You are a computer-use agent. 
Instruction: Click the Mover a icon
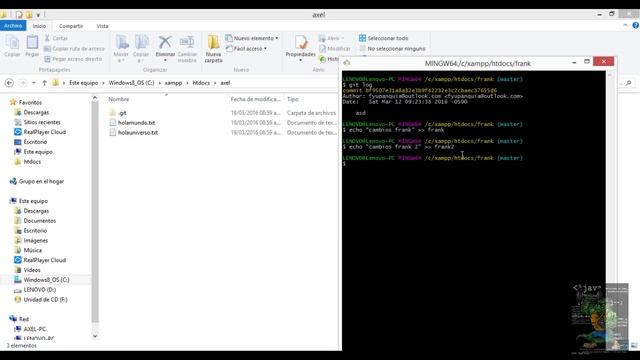click(x=121, y=49)
